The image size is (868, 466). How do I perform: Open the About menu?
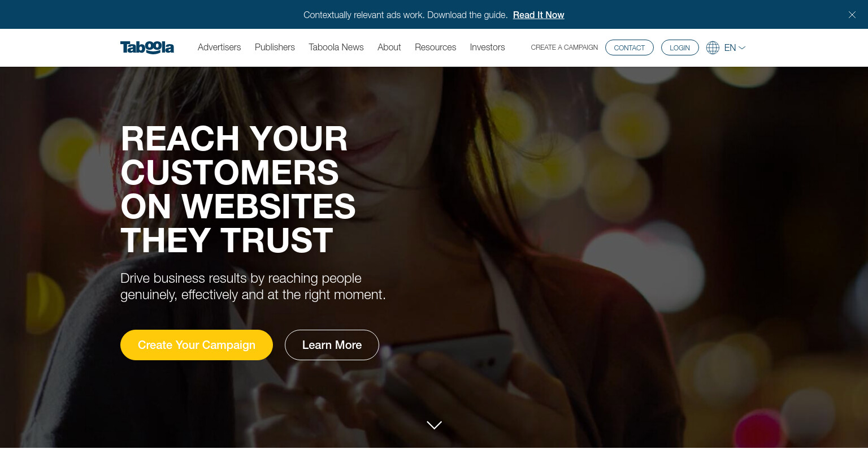(x=389, y=48)
